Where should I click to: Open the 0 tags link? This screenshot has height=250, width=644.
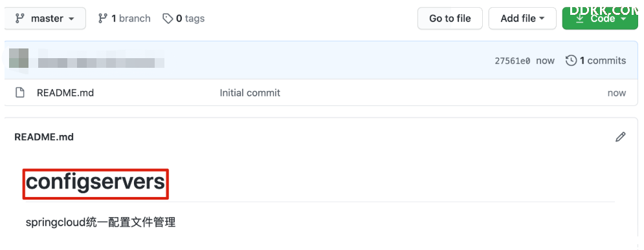[184, 19]
